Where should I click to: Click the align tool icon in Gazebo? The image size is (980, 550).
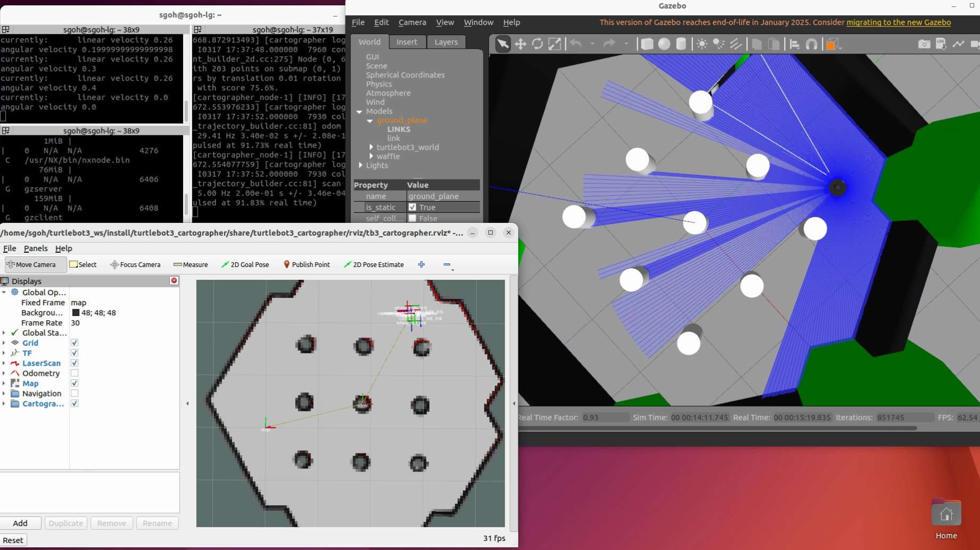795,44
